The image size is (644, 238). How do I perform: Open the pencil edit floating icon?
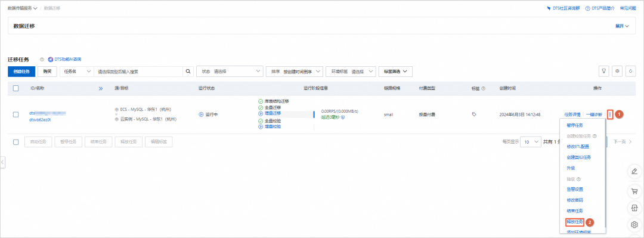click(x=634, y=171)
